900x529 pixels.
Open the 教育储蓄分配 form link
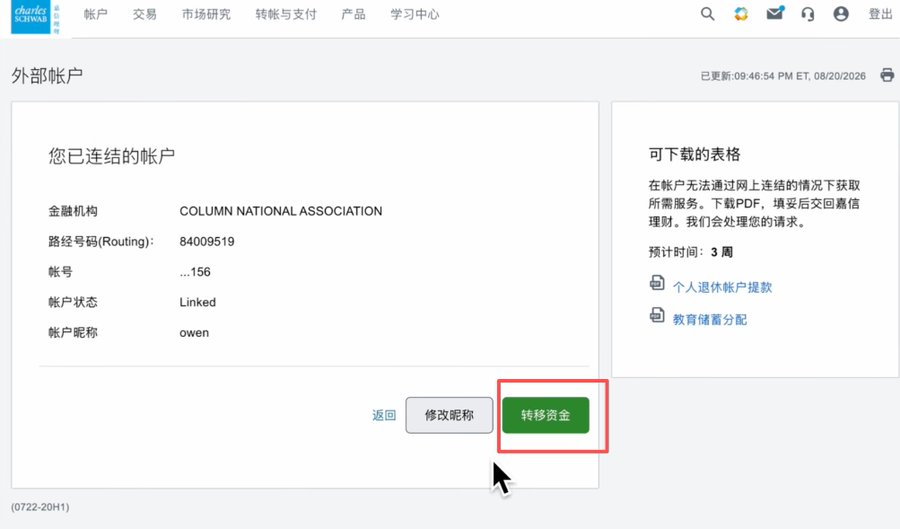[x=709, y=320]
